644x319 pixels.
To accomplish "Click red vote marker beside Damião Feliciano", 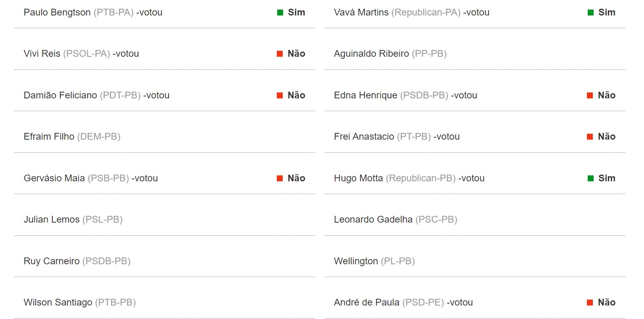I will [x=280, y=96].
